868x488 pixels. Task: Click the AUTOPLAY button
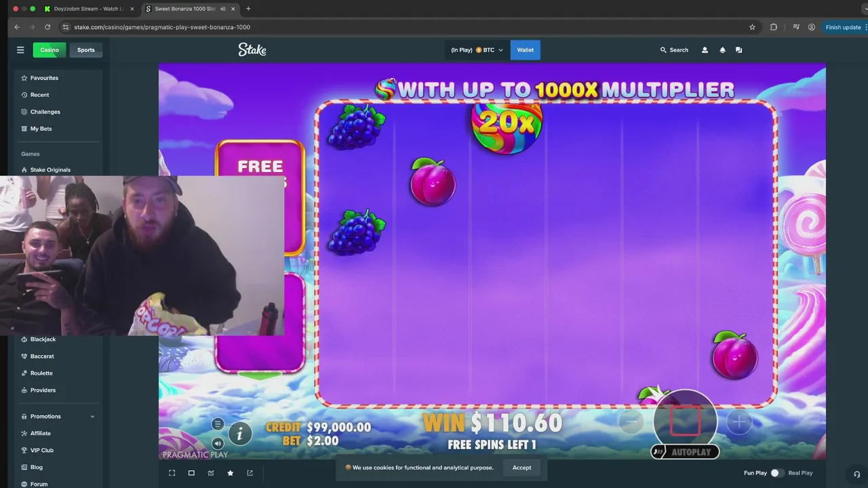click(685, 452)
